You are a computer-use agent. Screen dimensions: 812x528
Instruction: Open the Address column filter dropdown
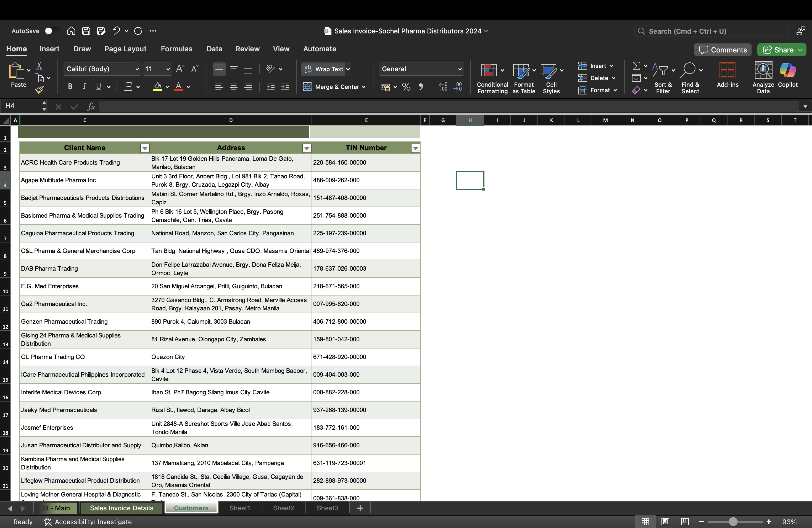pos(307,148)
